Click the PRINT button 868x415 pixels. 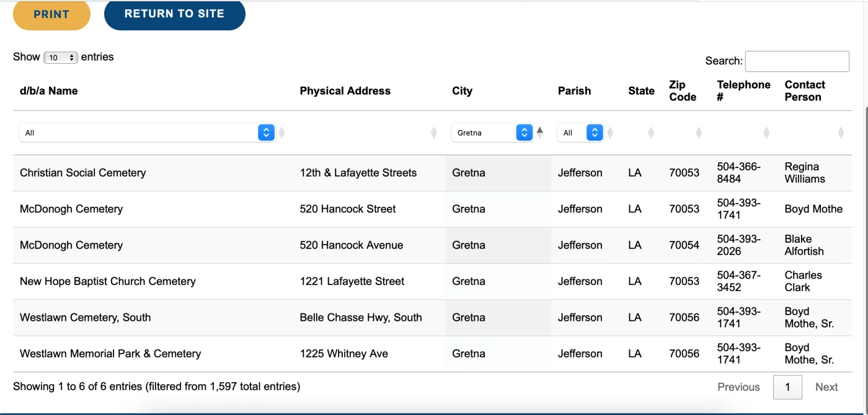(51, 14)
